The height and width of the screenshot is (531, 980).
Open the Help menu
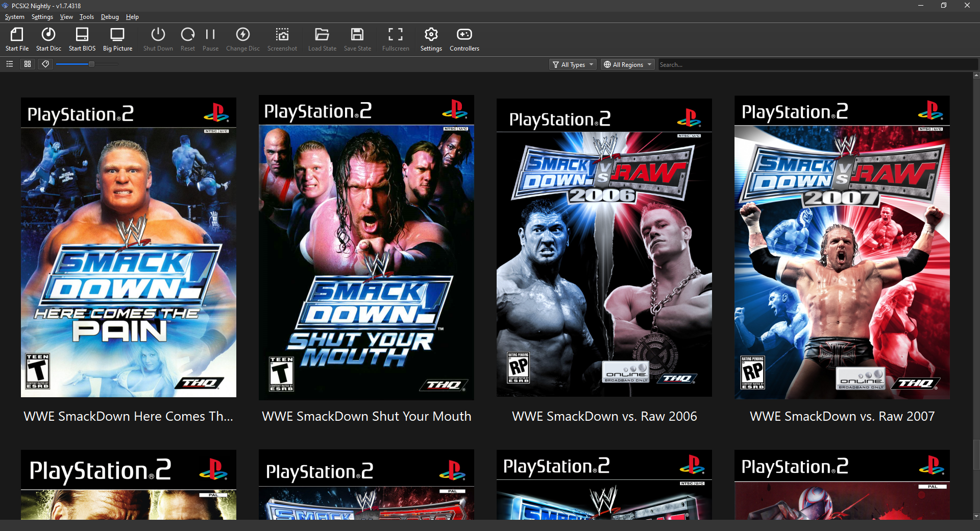tap(132, 17)
